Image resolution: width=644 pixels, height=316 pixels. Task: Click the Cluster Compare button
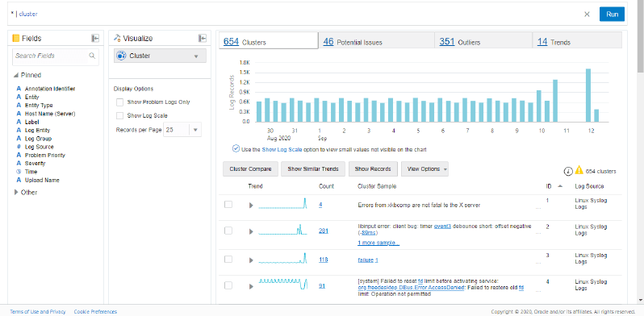coord(250,168)
